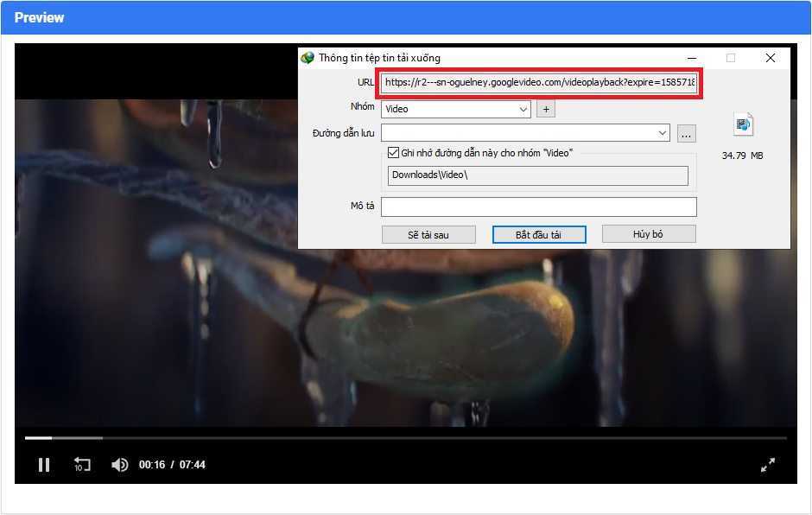Click the Preview header title
This screenshot has height=515, width=812.
click(x=40, y=17)
